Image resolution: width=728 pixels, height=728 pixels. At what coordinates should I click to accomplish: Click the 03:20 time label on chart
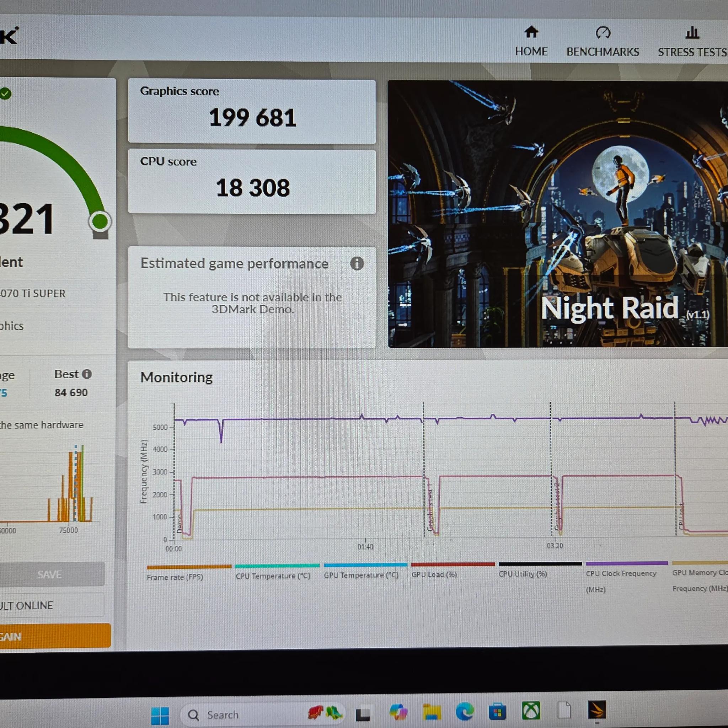[x=555, y=546]
